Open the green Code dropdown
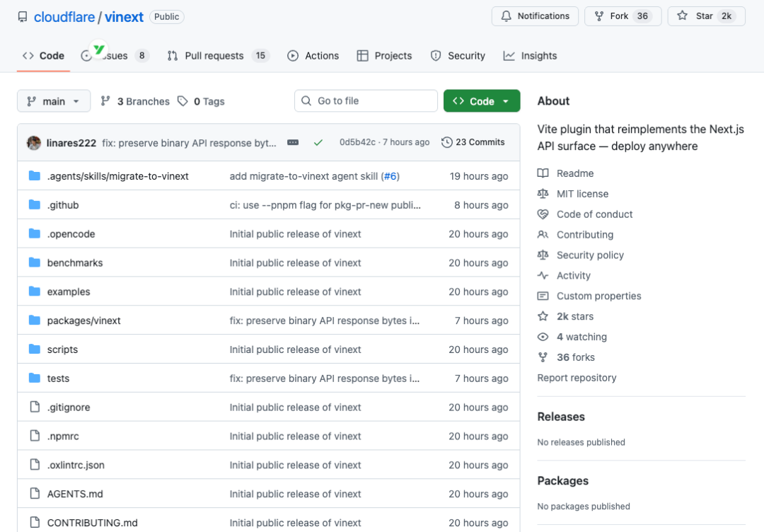764x532 pixels. [x=482, y=101]
